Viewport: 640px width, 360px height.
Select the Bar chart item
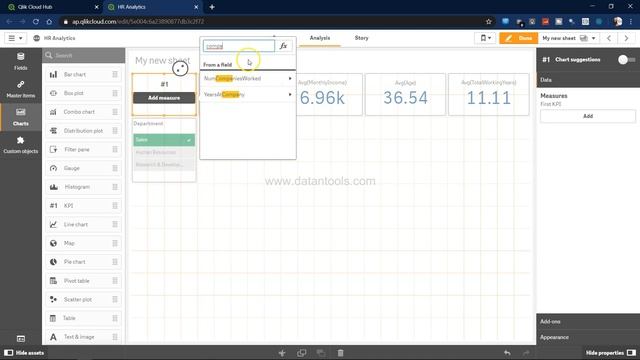[84, 74]
